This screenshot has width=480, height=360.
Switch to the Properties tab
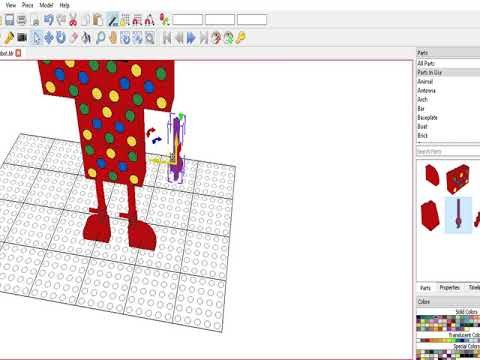pos(449,287)
